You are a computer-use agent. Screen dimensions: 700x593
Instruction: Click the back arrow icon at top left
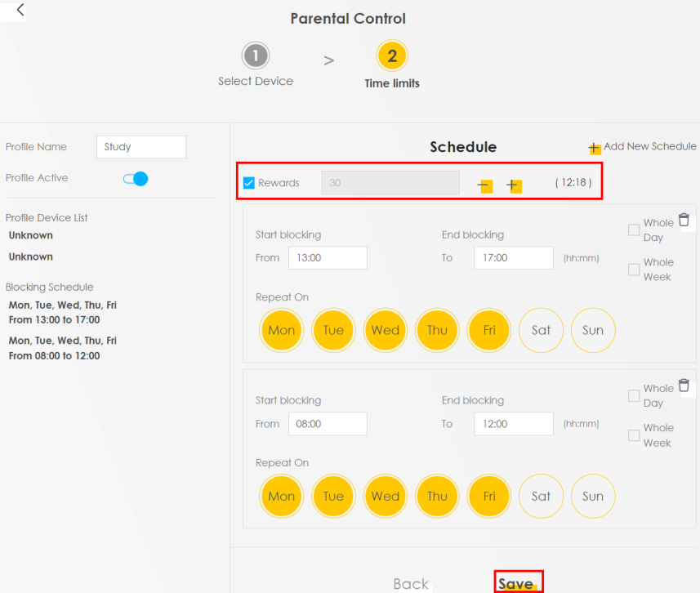point(20,10)
